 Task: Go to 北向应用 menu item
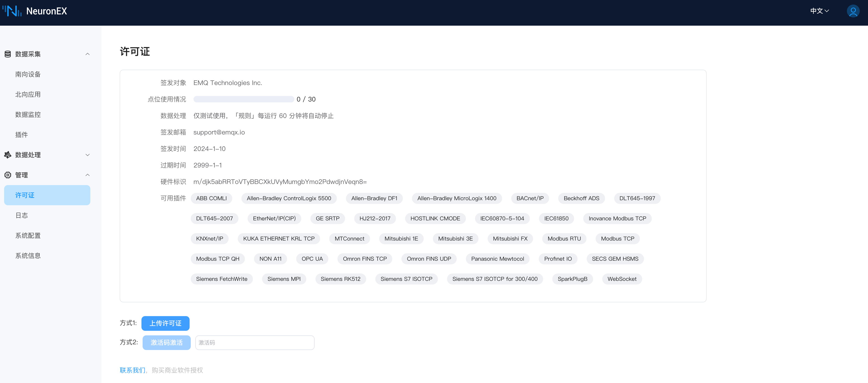coord(28,95)
